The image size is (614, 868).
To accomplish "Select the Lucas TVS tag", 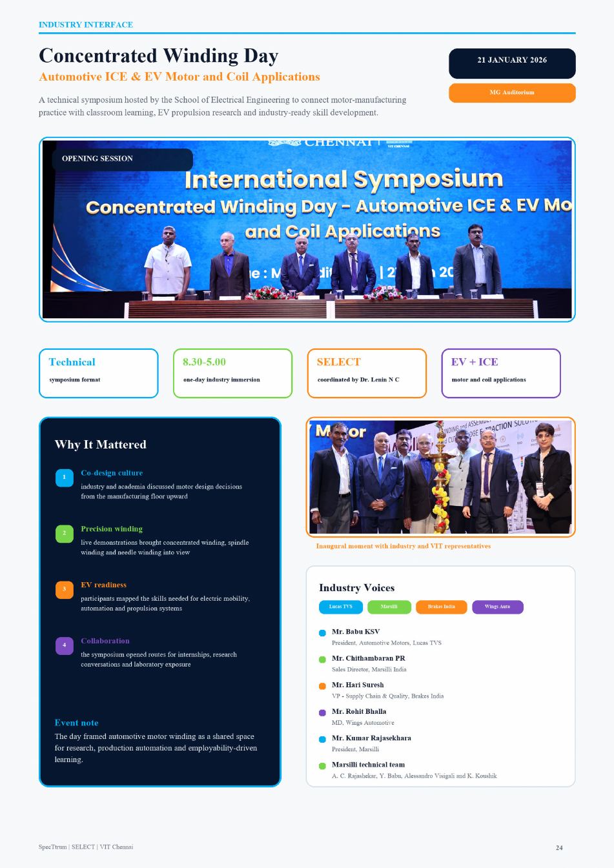I will [x=340, y=607].
